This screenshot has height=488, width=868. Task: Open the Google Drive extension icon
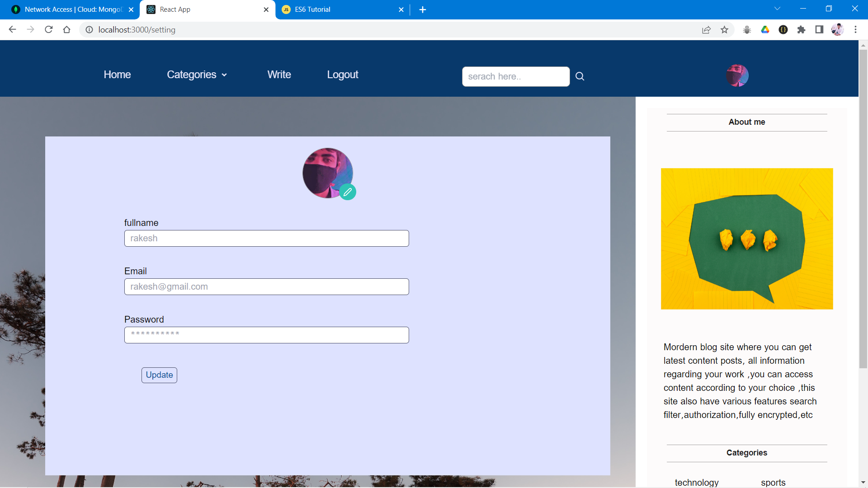click(765, 30)
